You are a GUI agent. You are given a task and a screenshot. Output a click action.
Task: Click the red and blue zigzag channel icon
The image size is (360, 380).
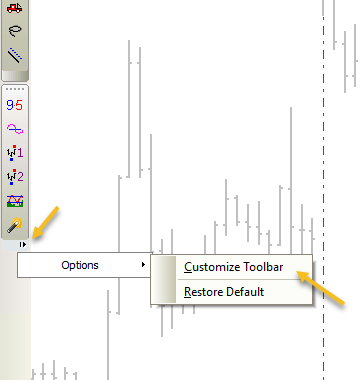15,201
